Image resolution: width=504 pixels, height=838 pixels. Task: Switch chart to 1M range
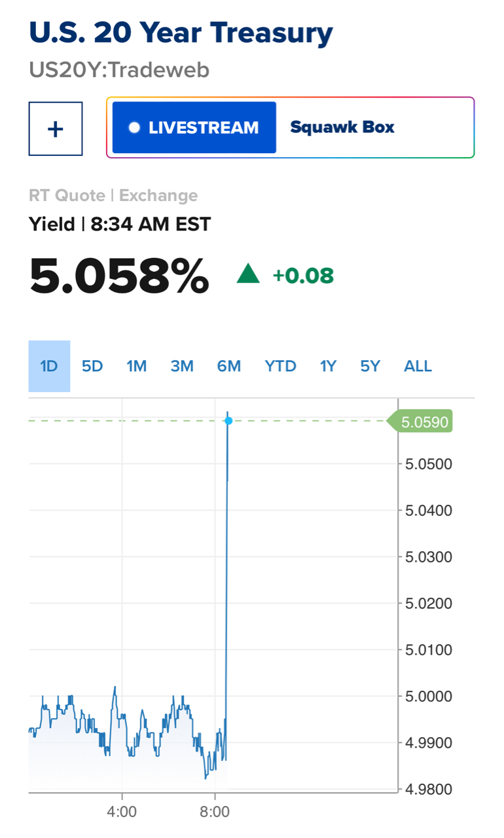136,366
